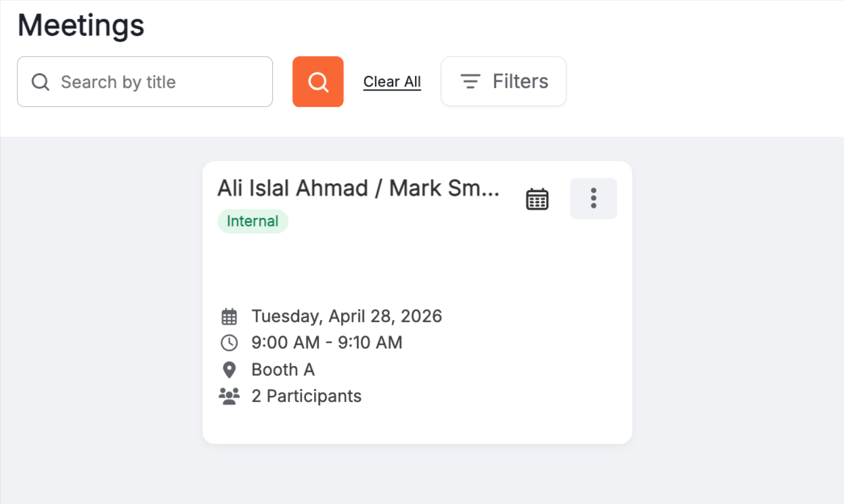Open the Ali Islal Ahmad / Mark meeting title
844x504 pixels.
point(358,188)
